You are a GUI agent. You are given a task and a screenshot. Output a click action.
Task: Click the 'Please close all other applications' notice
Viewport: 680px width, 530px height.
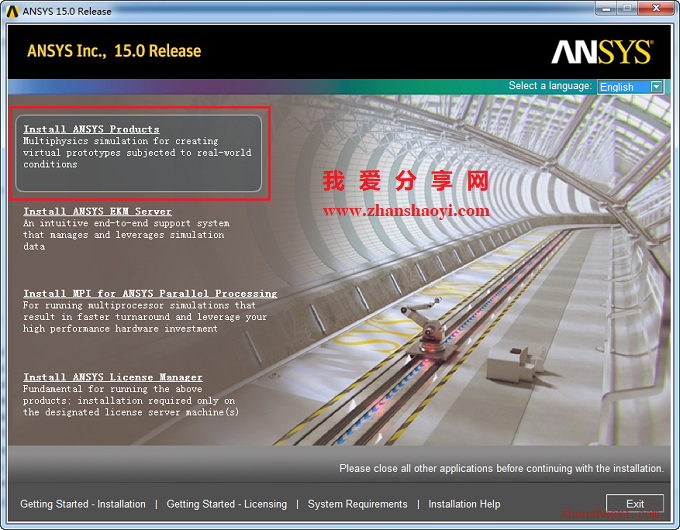(501, 468)
